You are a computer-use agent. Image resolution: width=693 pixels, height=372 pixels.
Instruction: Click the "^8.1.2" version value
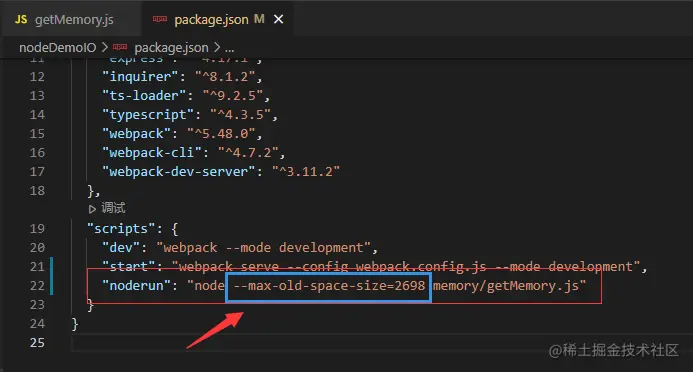click(225, 77)
